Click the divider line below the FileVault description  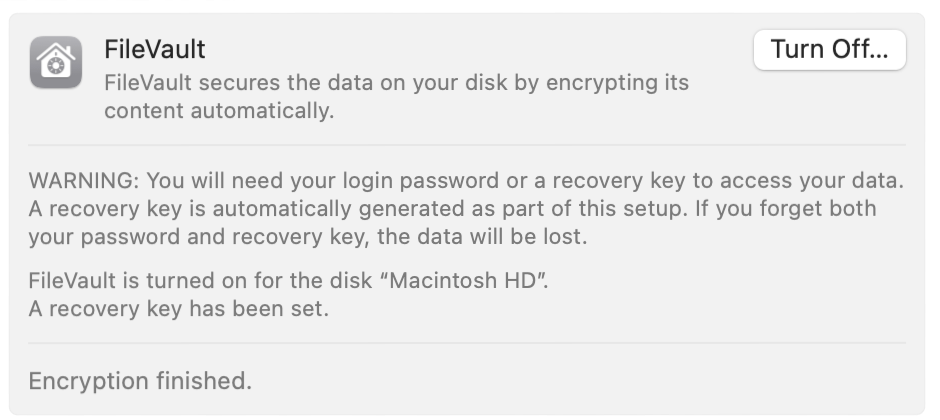(467, 144)
